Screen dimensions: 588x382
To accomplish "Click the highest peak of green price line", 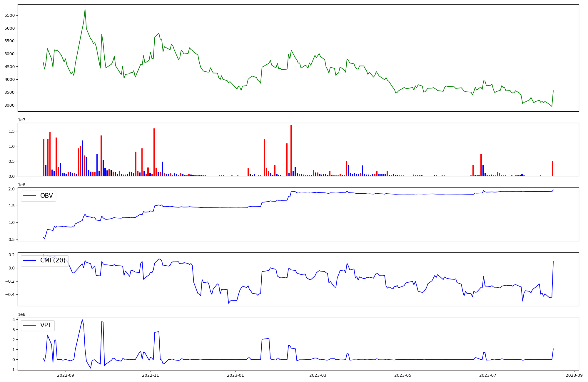I will pyautogui.click(x=85, y=9).
